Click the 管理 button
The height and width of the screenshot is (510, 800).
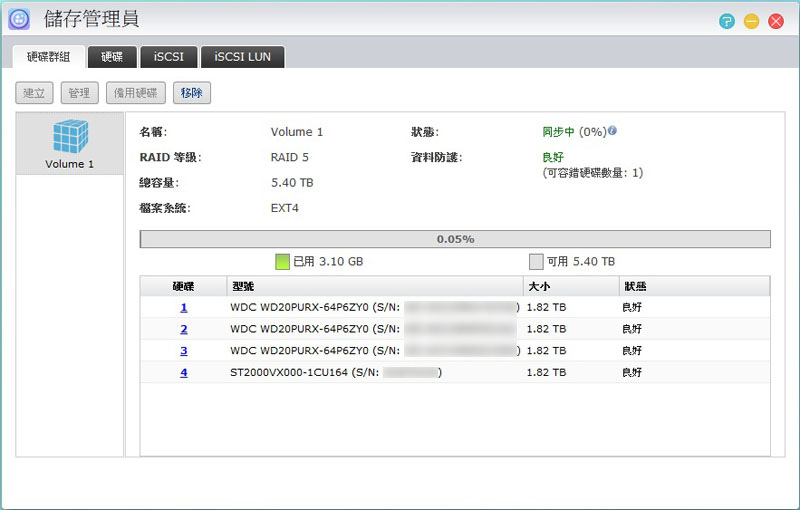[x=79, y=93]
